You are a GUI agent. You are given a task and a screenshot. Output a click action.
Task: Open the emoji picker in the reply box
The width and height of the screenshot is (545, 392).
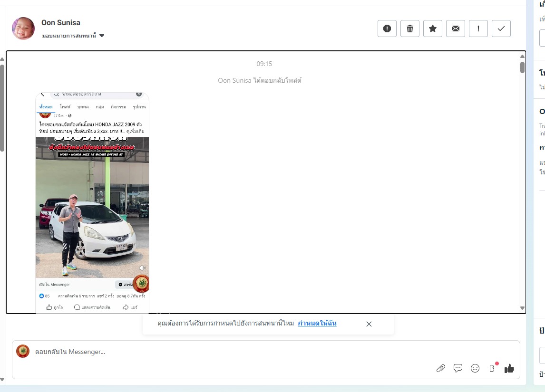(x=475, y=368)
